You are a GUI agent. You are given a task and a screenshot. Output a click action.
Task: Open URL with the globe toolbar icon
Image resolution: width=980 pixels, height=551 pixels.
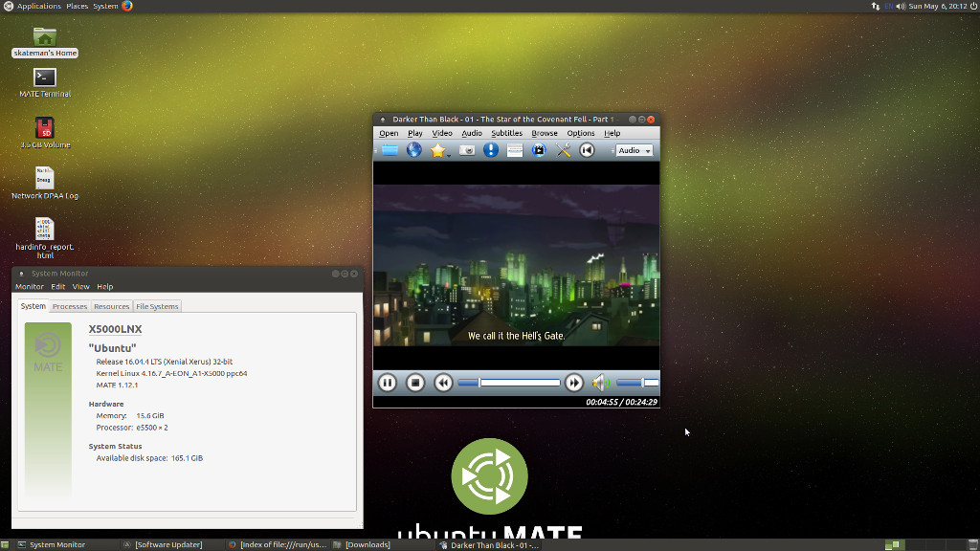(413, 150)
